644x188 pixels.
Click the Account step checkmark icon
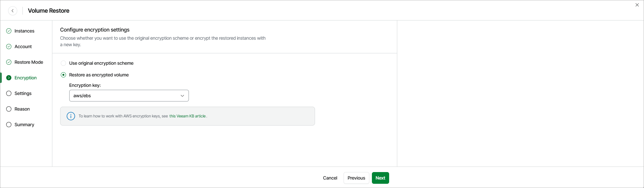click(9, 47)
